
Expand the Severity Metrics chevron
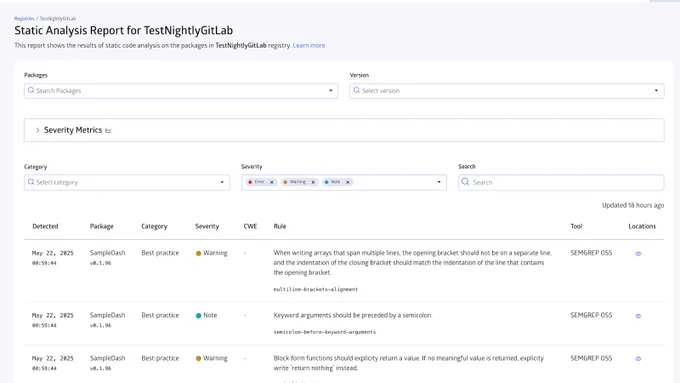click(37, 130)
